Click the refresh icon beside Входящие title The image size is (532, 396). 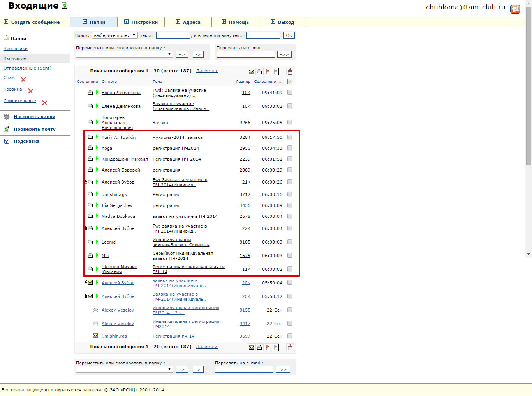(x=65, y=6)
